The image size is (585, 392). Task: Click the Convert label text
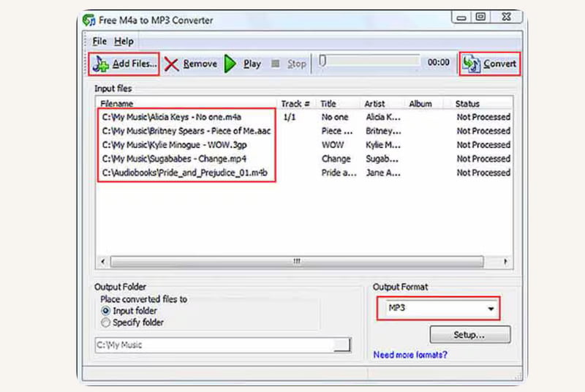click(x=499, y=64)
